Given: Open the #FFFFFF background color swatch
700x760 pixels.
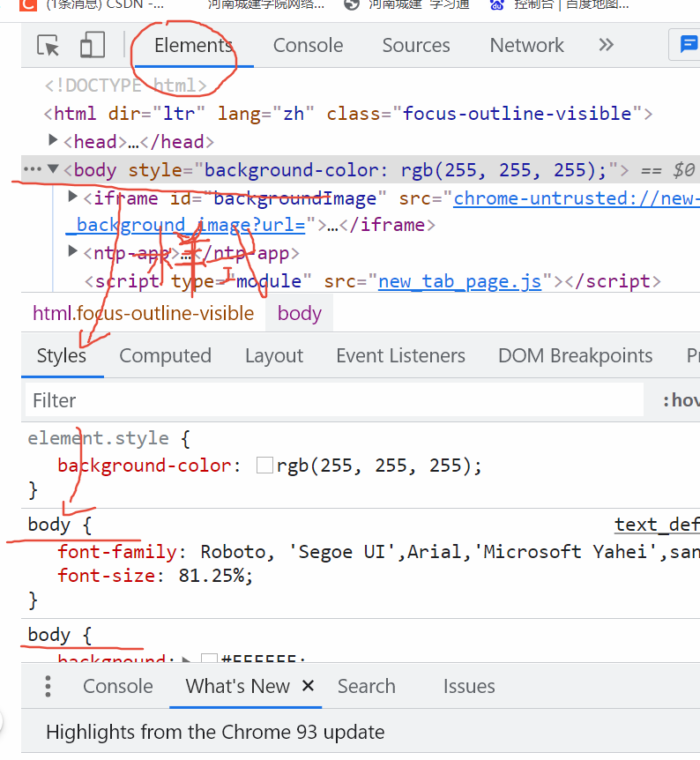Looking at the screenshot, I should click(209, 659).
